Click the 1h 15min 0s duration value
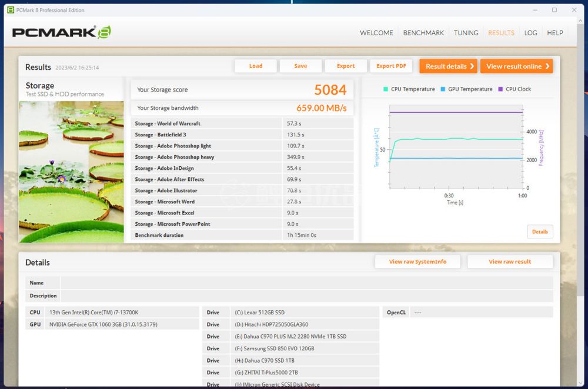The image size is (588, 389). click(302, 235)
